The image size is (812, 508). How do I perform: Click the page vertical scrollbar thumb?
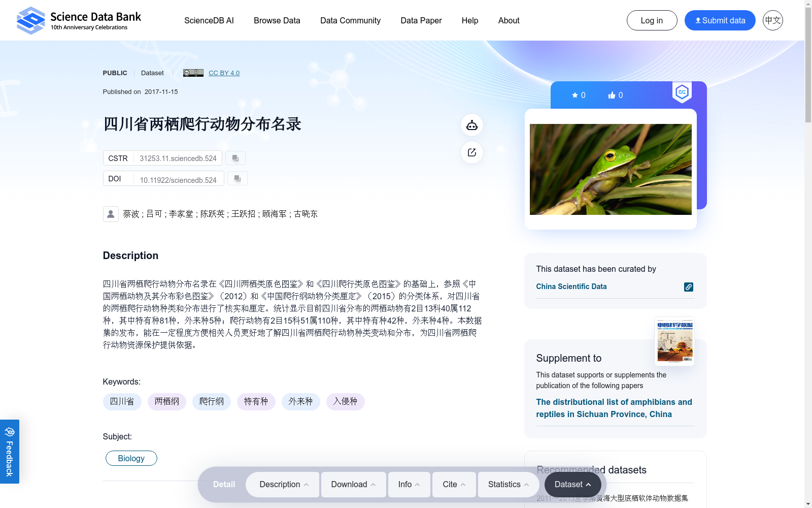pos(808,65)
